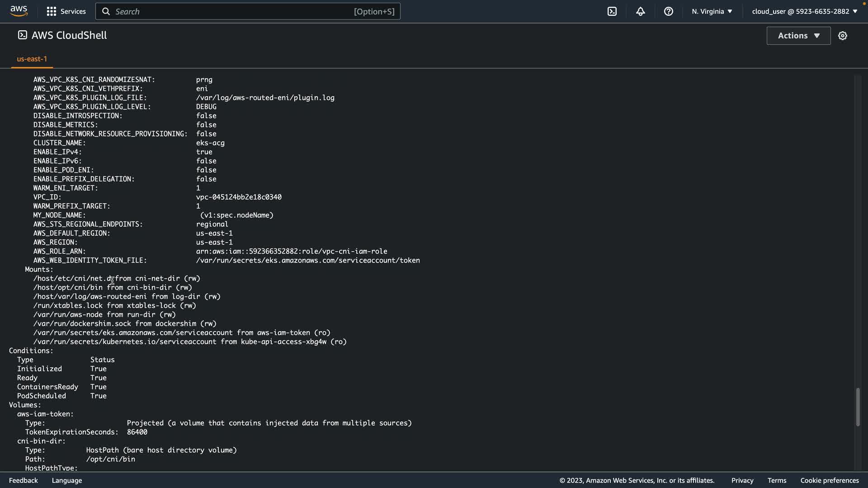Open the notifications bell icon

pyautogui.click(x=640, y=11)
